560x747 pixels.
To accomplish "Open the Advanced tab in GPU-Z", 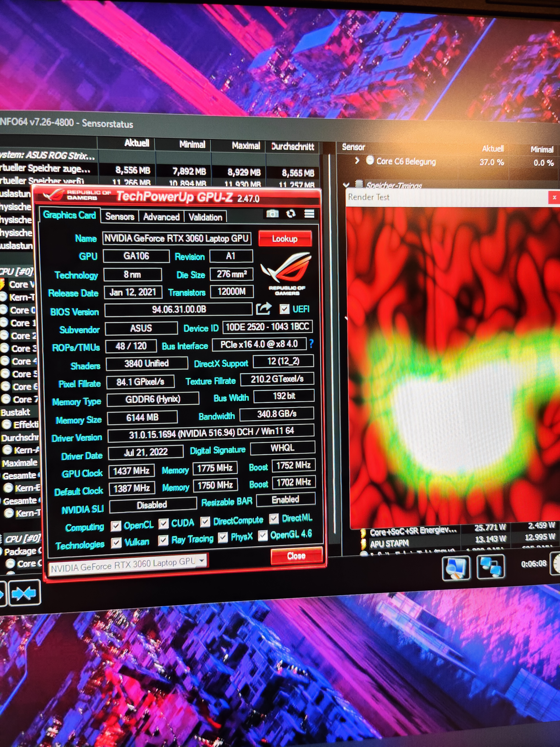I will (161, 217).
